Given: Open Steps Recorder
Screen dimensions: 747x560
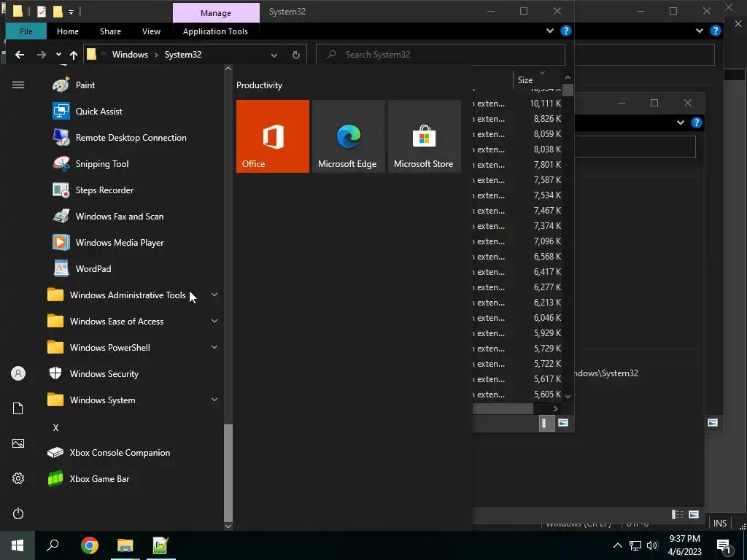Looking at the screenshot, I should coord(93,190).
